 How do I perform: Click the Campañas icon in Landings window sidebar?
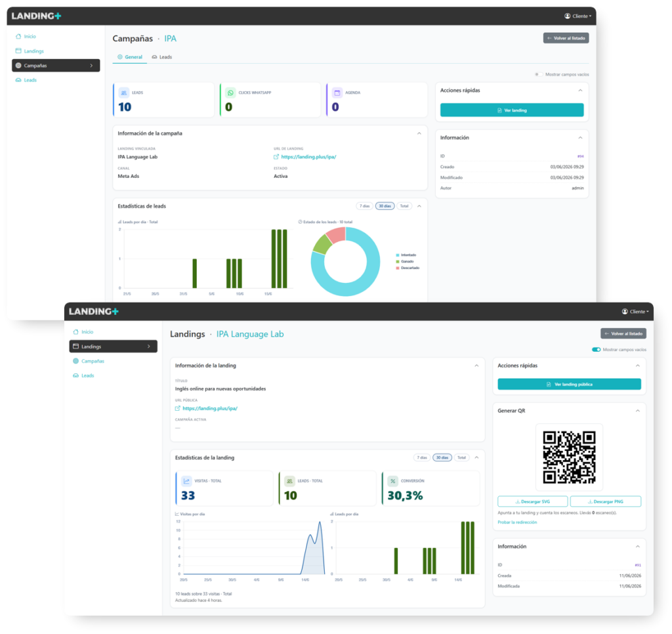76,361
